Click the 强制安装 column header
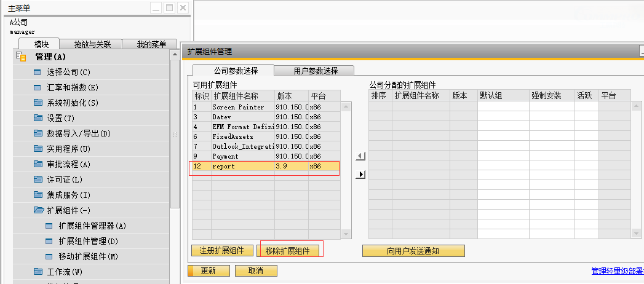The image size is (644, 284). pos(552,96)
